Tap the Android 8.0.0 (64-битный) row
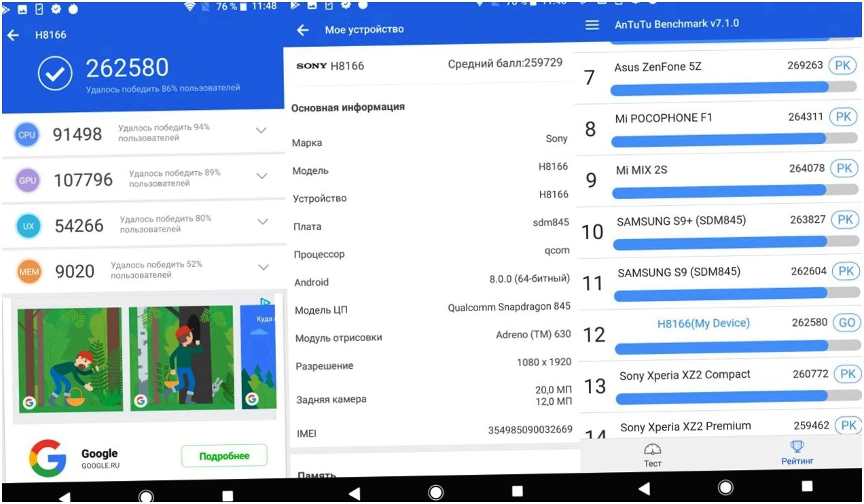Screen dimensions: 864x504 tap(433, 281)
